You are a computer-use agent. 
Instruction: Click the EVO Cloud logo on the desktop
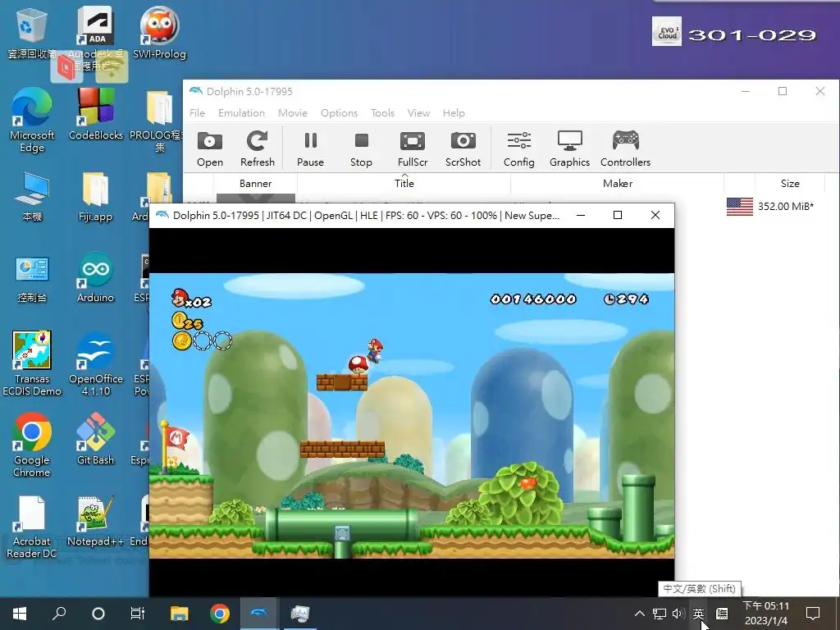(667, 32)
